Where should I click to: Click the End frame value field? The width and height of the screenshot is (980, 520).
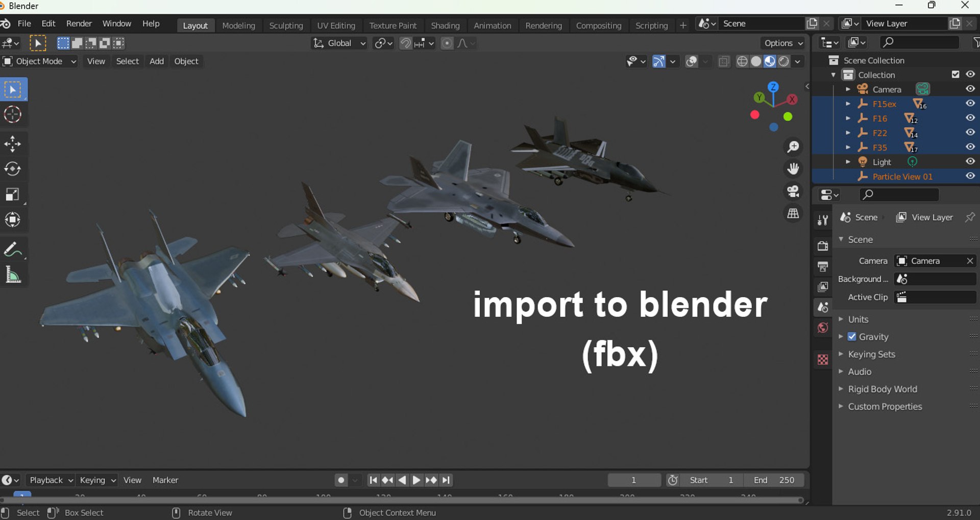(775, 480)
